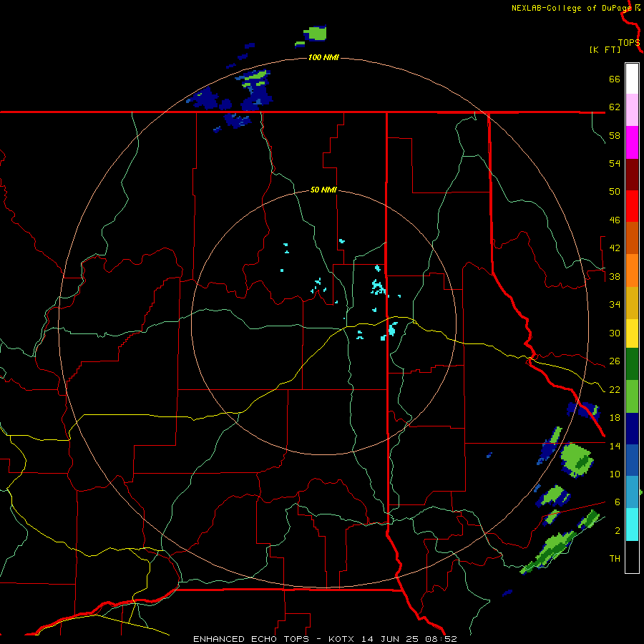Click the [K FT] units label

tap(605, 50)
